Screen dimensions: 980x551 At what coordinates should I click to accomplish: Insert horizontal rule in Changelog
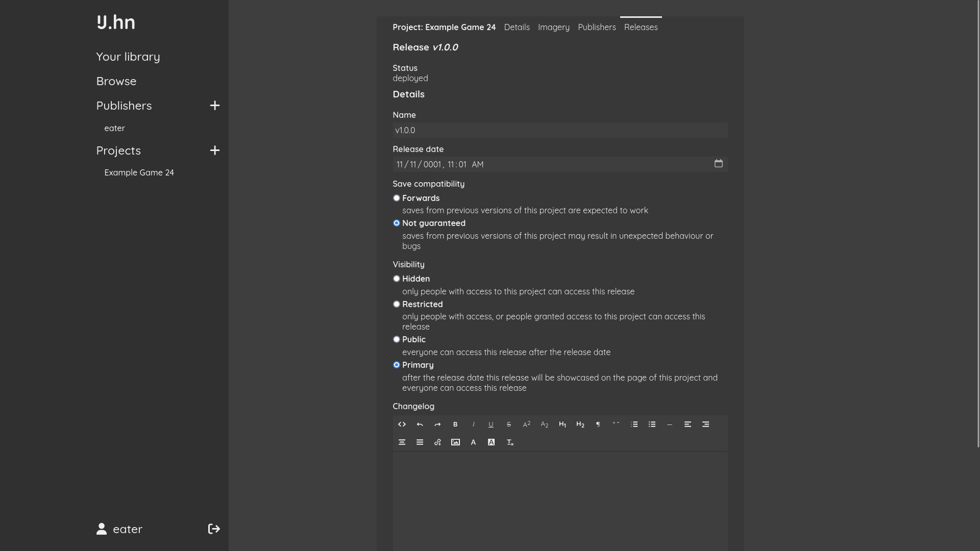(670, 424)
